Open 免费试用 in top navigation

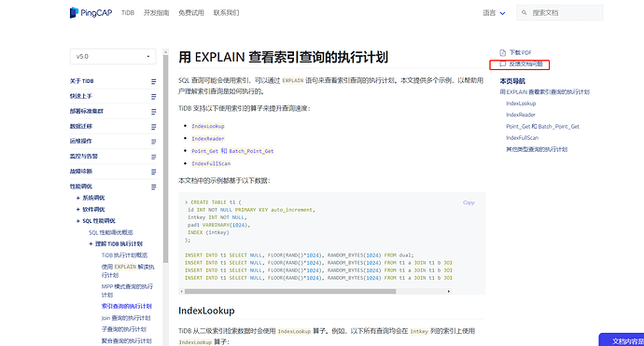click(191, 13)
